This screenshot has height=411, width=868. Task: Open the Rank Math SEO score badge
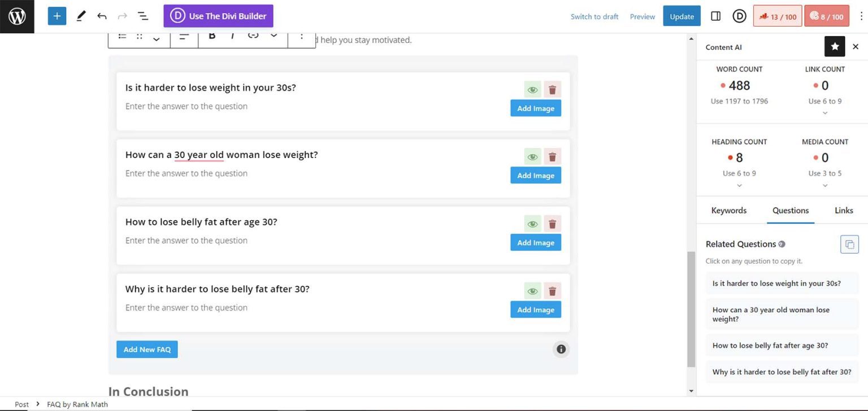tap(777, 16)
